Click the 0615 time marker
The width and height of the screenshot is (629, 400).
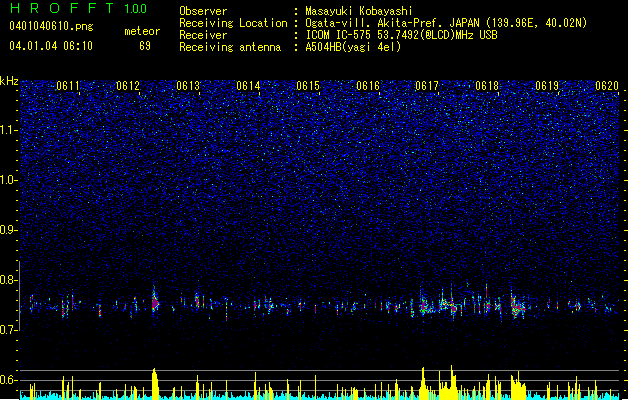308,86
